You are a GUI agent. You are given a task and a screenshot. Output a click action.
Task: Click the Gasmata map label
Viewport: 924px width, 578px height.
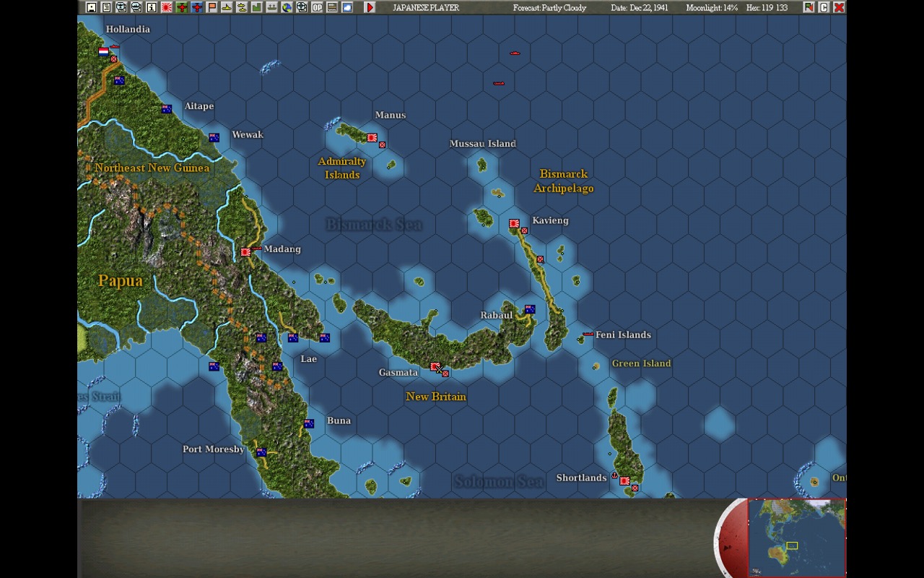[x=398, y=373]
